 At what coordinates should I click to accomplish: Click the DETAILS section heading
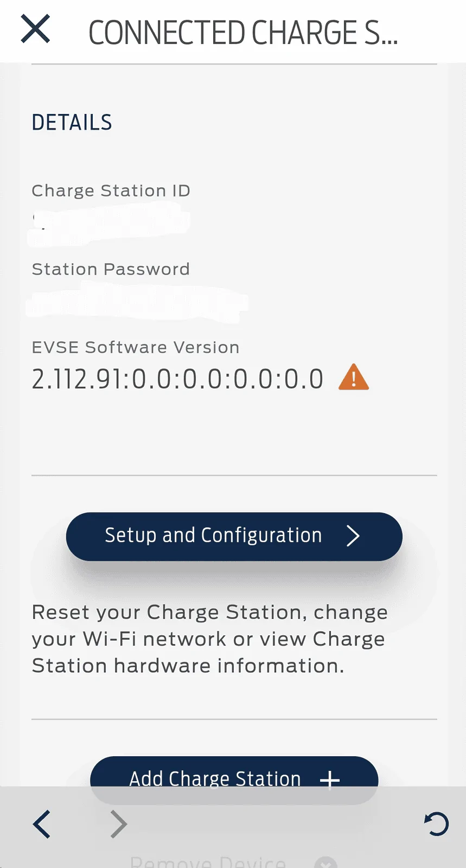pyautogui.click(x=72, y=123)
